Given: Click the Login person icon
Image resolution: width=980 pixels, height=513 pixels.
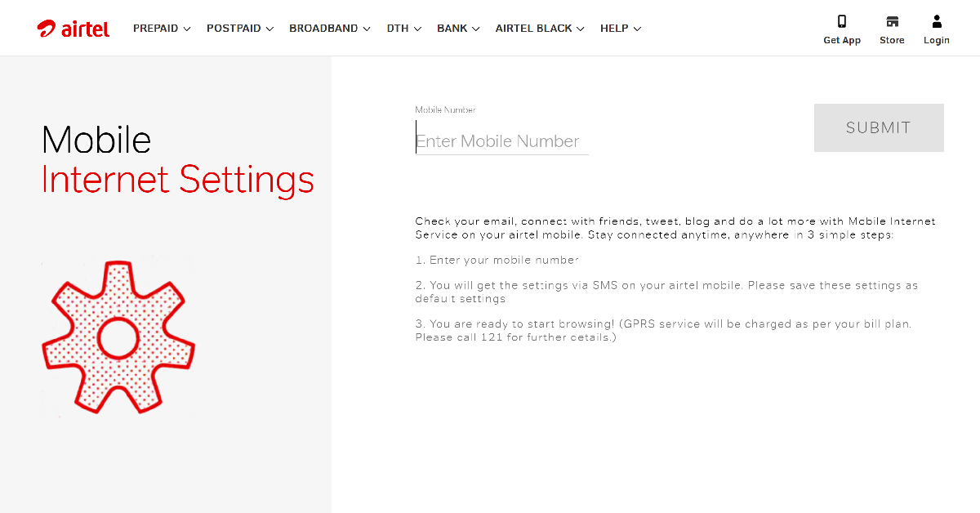Looking at the screenshot, I should 937,21.
